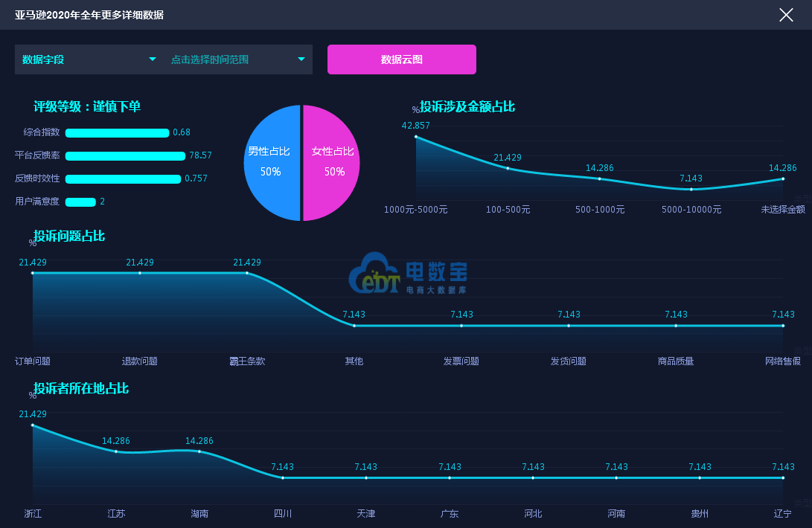Click the 评级等级:谨慎下单 heading

87,106
